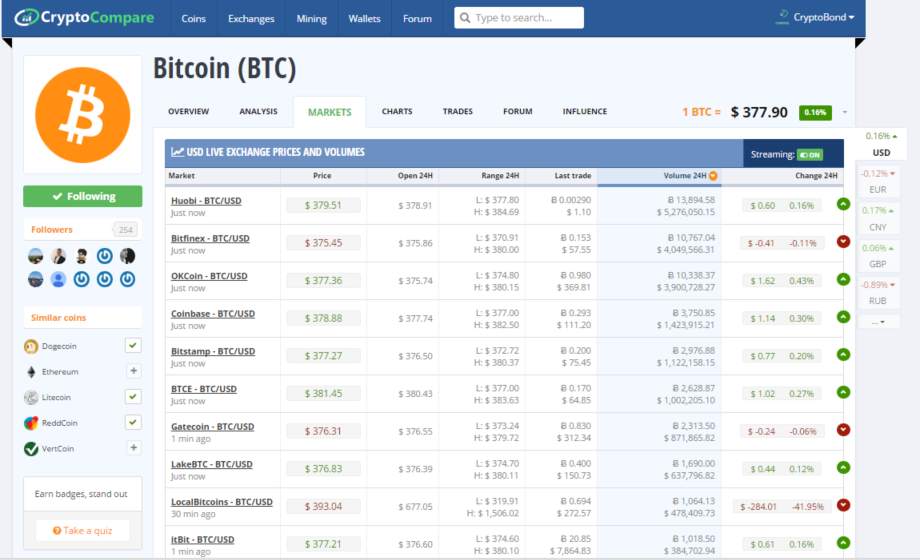Image resolution: width=920 pixels, height=560 pixels.
Task: Click green up arrow in Bitstamp row
Action: click(x=843, y=355)
